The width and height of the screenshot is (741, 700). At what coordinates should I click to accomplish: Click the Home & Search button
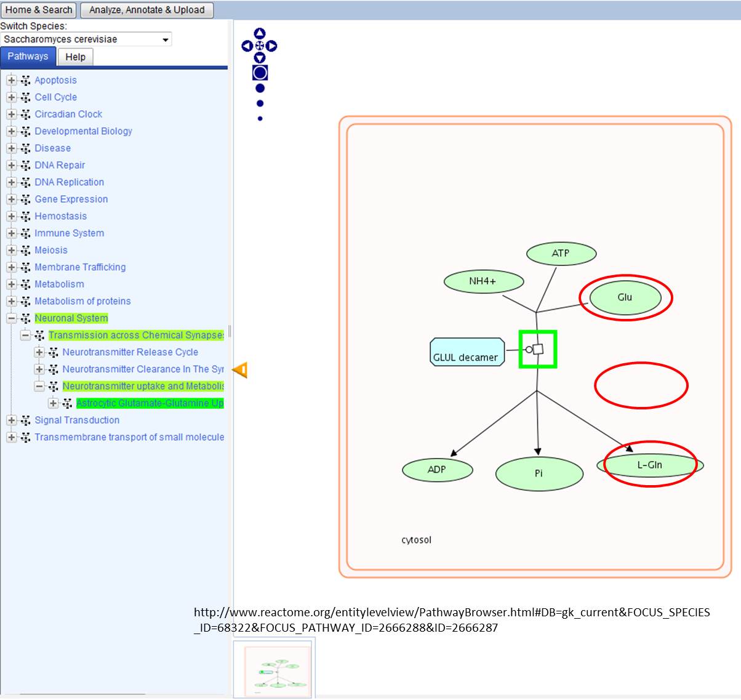pos(39,10)
